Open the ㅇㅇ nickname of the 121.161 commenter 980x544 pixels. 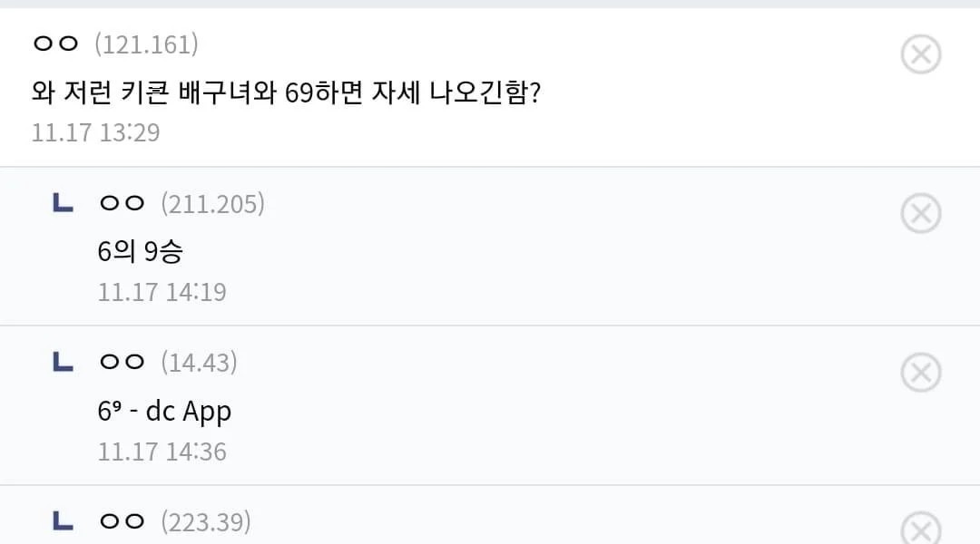click(x=55, y=44)
